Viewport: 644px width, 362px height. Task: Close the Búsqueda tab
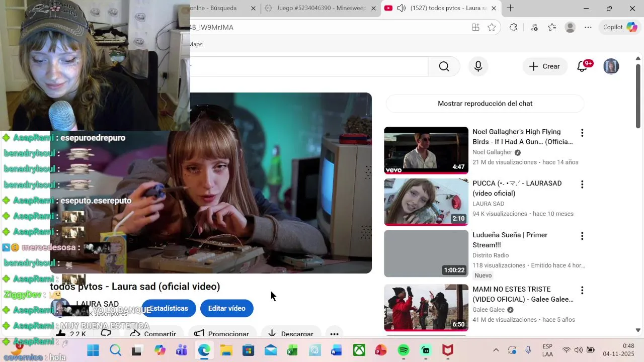point(253,8)
